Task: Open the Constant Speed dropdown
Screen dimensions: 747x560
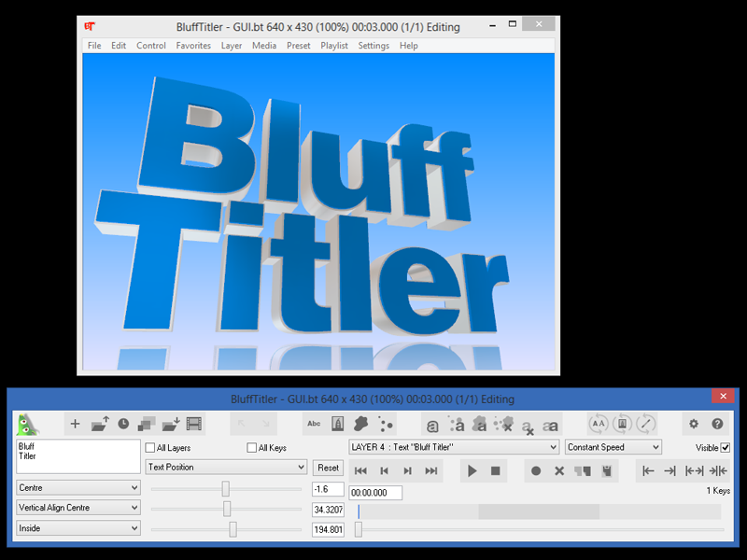Action: 613,447
